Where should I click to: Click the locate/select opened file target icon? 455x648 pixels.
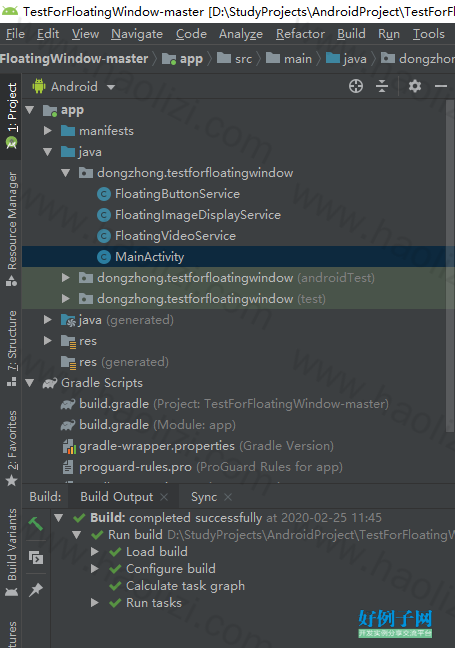(x=356, y=86)
